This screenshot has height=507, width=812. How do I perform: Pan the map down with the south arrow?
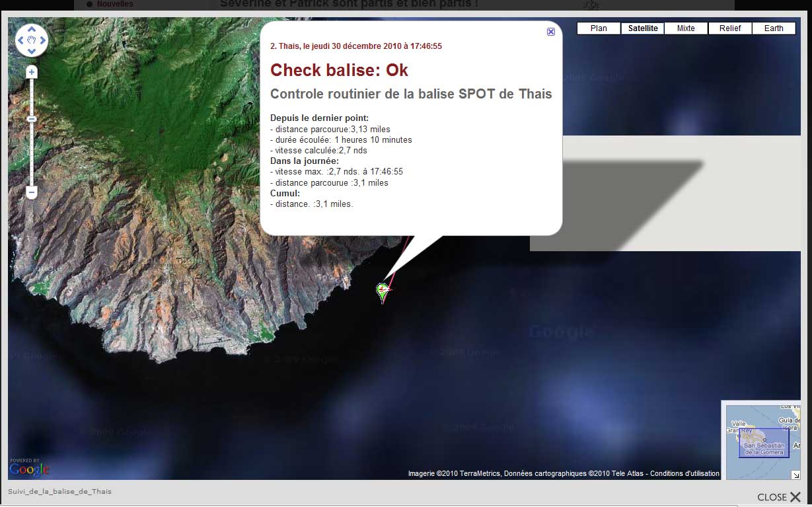32,51
